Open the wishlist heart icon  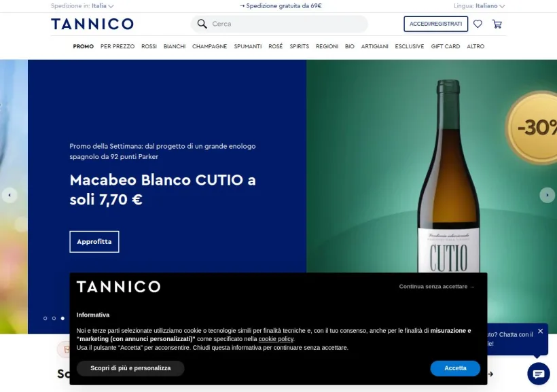[x=478, y=24]
